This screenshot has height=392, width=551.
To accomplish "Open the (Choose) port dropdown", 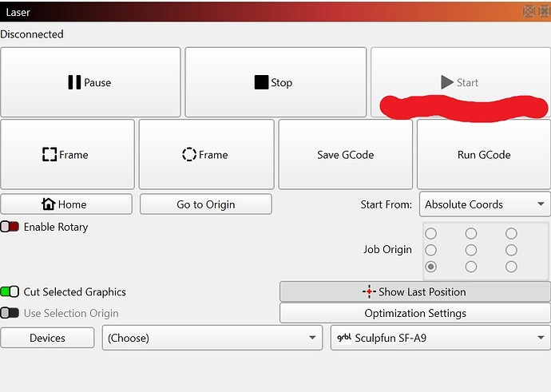I will 212,338.
